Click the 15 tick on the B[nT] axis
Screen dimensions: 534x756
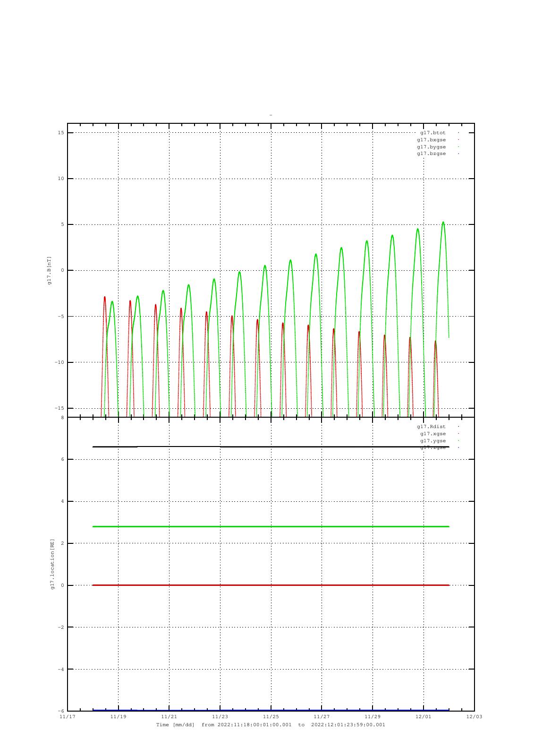pos(61,133)
